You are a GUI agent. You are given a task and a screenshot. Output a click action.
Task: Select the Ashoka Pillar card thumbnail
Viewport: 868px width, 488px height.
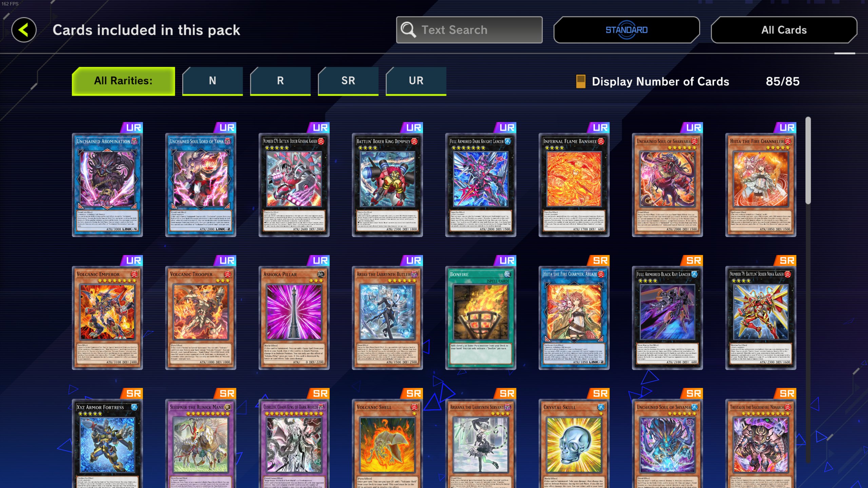[x=294, y=318]
